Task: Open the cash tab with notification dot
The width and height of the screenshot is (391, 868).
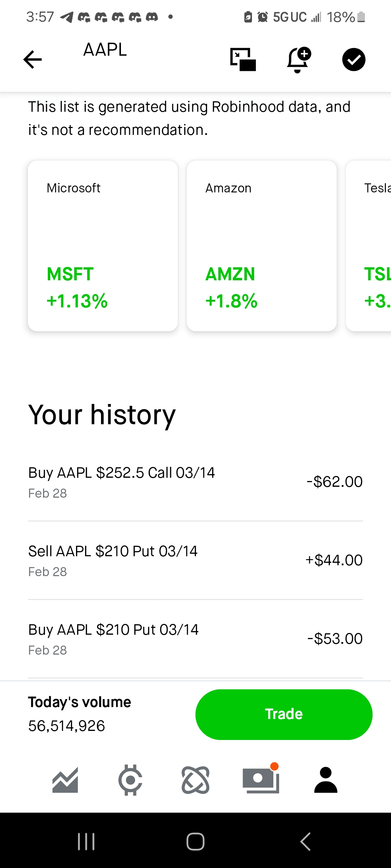Action: 261,780
